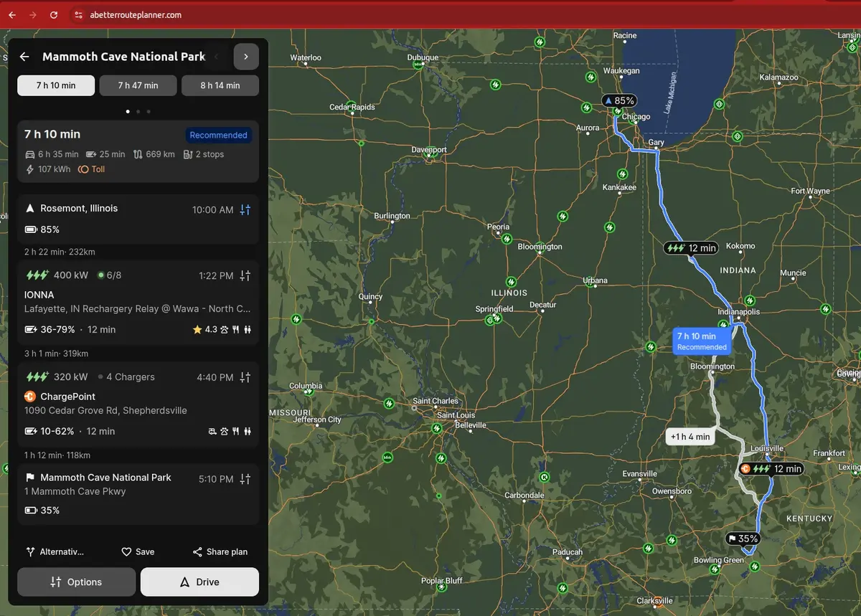The width and height of the screenshot is (861, 616).
Task: Click the blue Recommended badge in summary card
Action: [219, 135]
